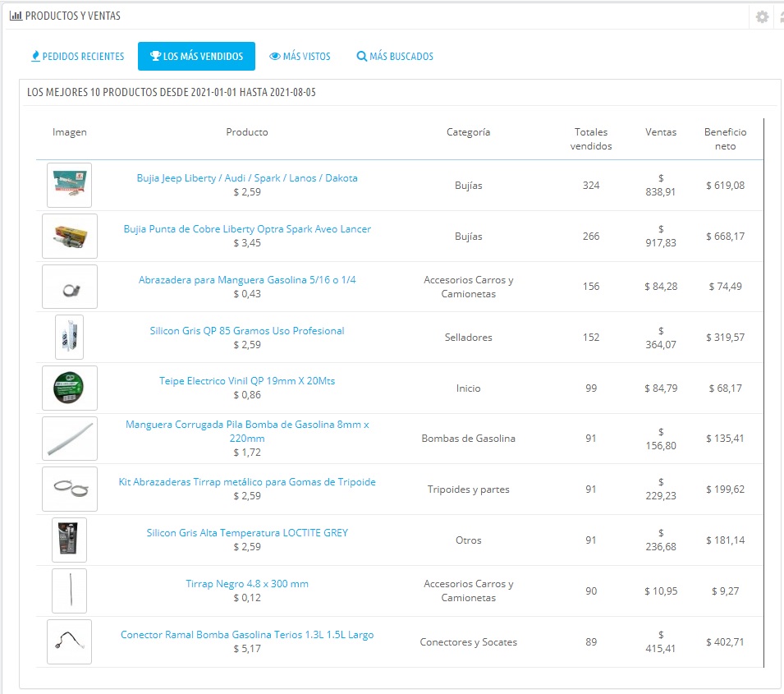Viewport: 784px width, 694px height.
Task: Click the flame icon in Pedidos Recientes
Action: 35,57
